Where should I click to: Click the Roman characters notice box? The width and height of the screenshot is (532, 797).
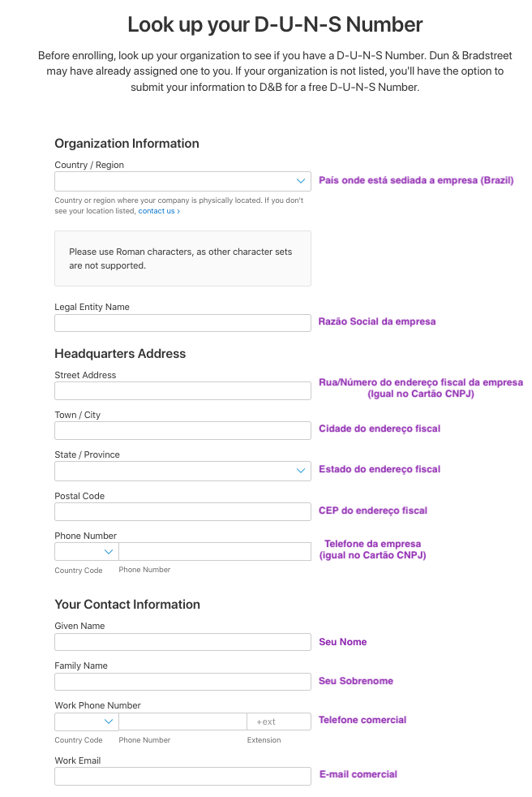(182, 258)
